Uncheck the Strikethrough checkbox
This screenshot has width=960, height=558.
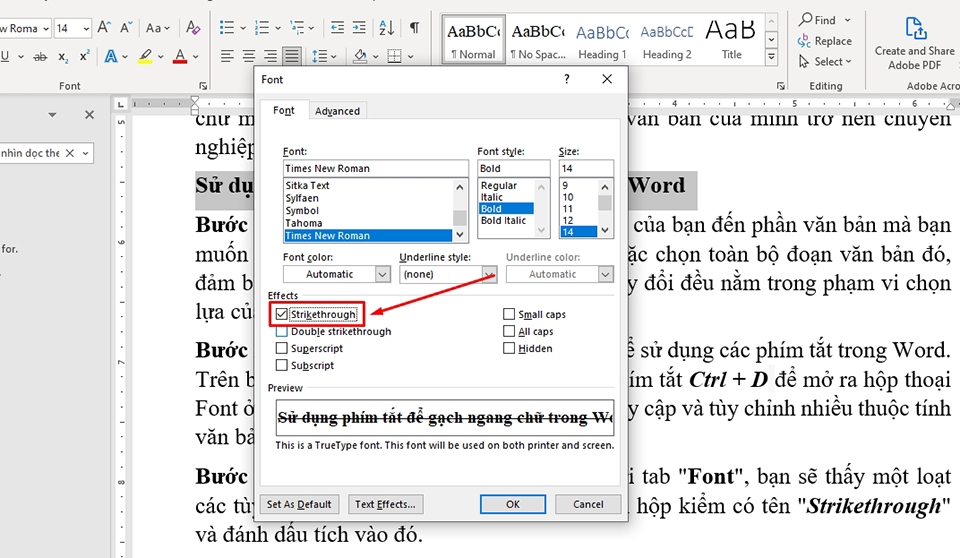(282, 314)
